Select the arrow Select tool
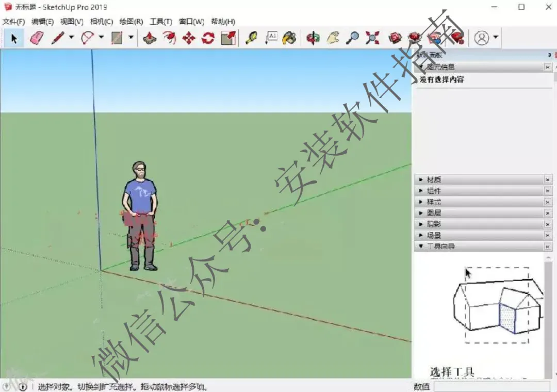The width and height of the screenshot is (557, 392). coord(13,38)
